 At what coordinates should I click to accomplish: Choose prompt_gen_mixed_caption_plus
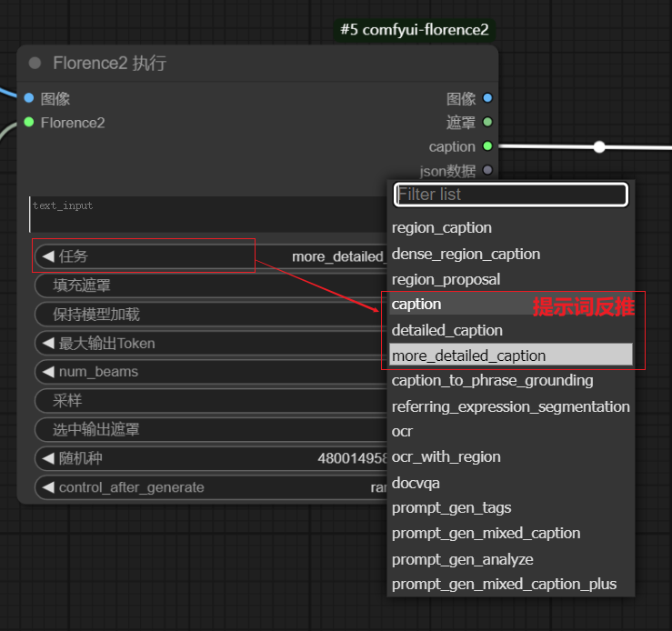point(510,584)
